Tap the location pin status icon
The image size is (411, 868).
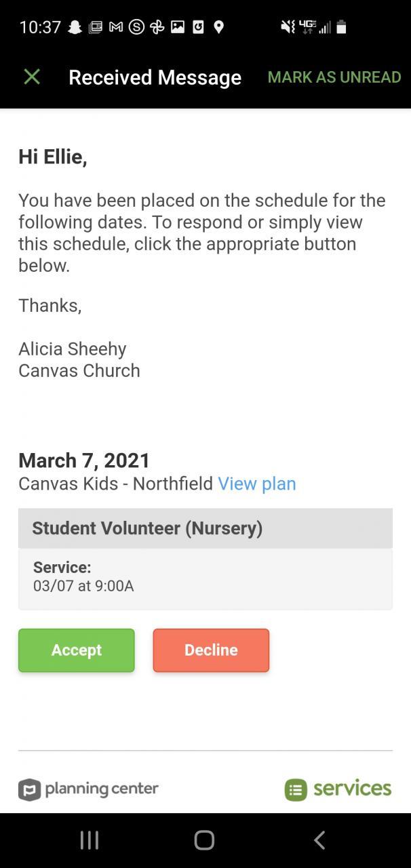pyautogui.click(x=218, y=27)
